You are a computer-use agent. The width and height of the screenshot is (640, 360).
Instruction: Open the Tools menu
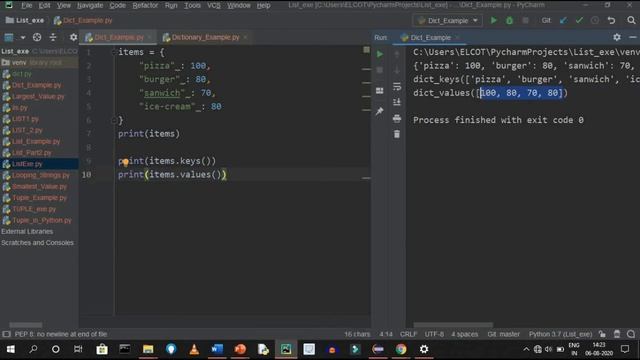coord(192,5)
